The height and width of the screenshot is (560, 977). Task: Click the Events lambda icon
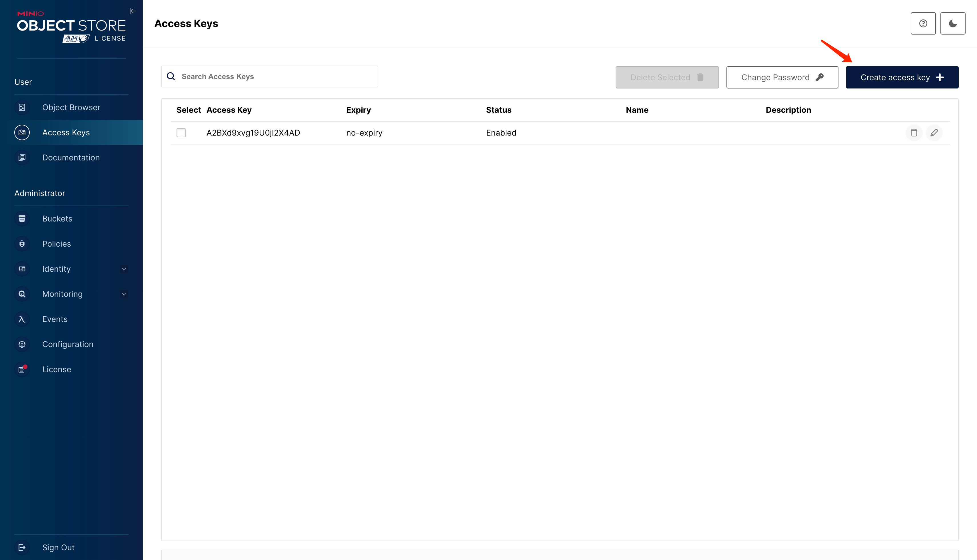22,319
